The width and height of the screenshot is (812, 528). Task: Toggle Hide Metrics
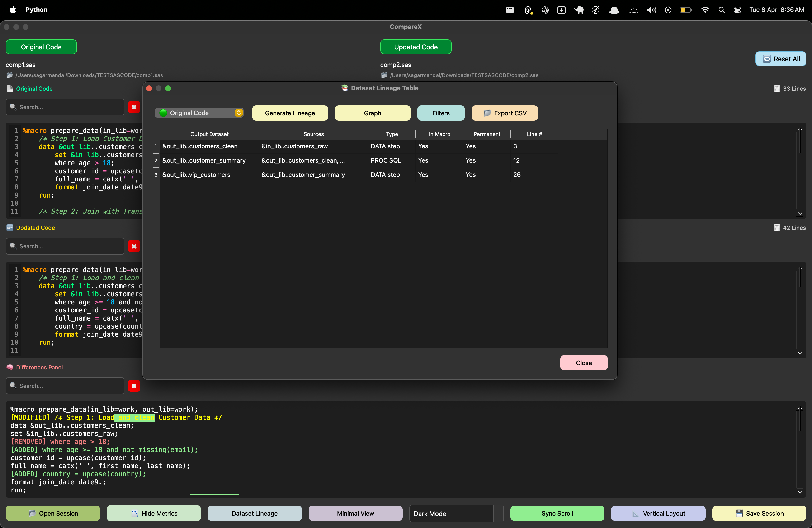[154, 513]
